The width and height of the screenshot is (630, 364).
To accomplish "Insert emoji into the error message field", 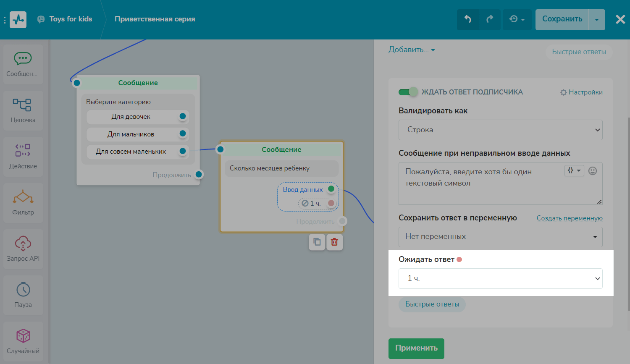I will (x=593, y=171).
